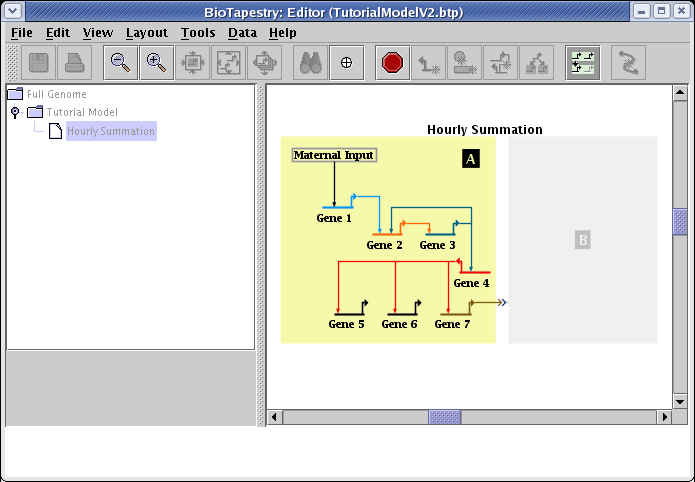Open the Tools menu

(197, 32)
